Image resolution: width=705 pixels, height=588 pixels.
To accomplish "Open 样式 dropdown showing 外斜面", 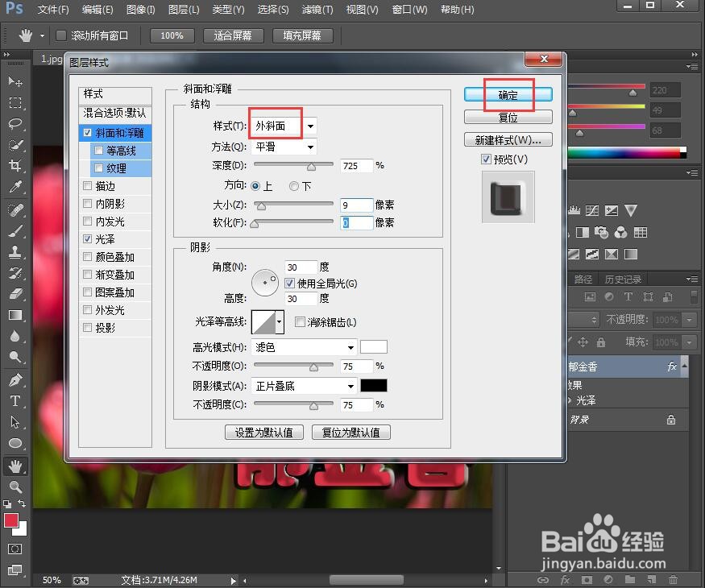I will 284,126.
